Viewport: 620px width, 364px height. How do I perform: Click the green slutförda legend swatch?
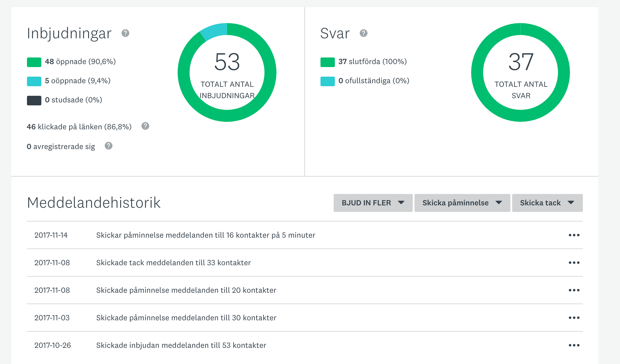pyautogui.click(x=328, y=62)
